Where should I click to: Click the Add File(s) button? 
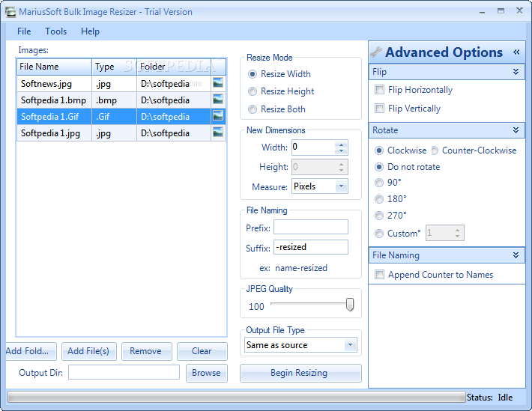(89, 351)
